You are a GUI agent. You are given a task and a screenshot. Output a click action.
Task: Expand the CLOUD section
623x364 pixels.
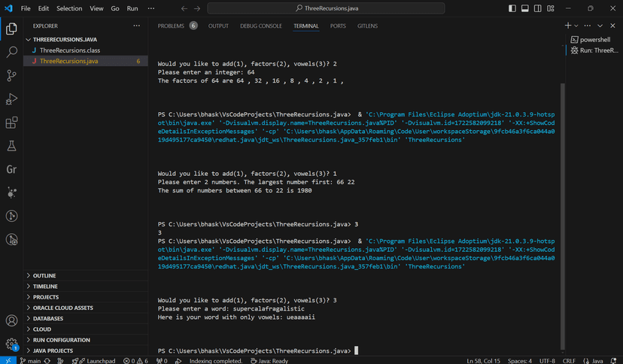86,329
